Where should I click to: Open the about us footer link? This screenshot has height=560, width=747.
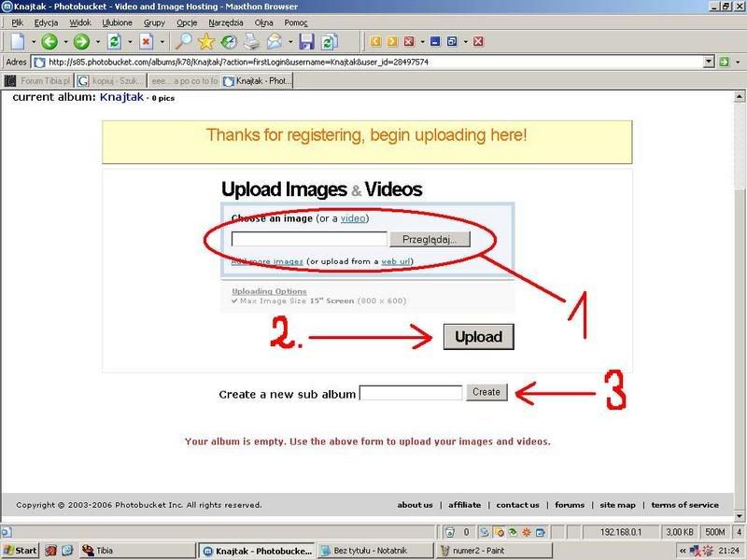click(415, 505)
